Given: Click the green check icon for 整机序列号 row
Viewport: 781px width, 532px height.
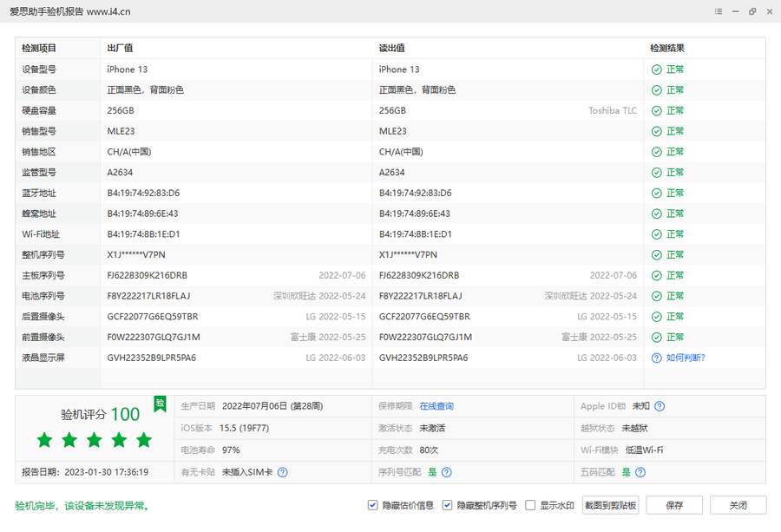Looking at the screenshot, I should 657,255.
